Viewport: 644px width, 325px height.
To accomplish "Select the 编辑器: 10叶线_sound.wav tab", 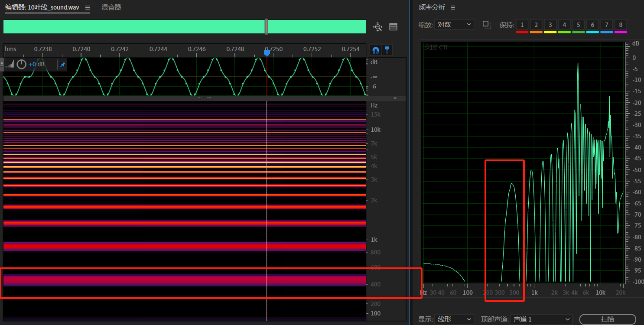I will [42, 7].
